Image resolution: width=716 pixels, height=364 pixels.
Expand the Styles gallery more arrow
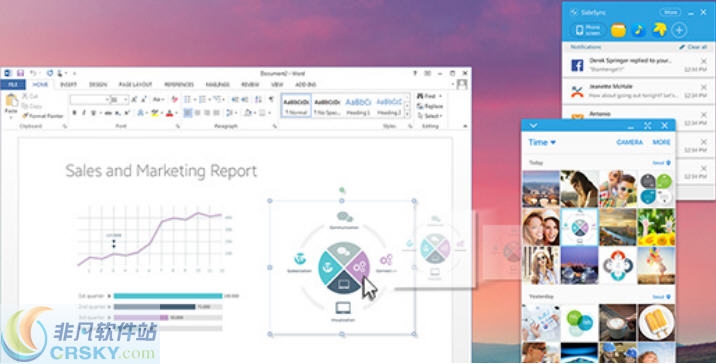click(x=407, y=114)
